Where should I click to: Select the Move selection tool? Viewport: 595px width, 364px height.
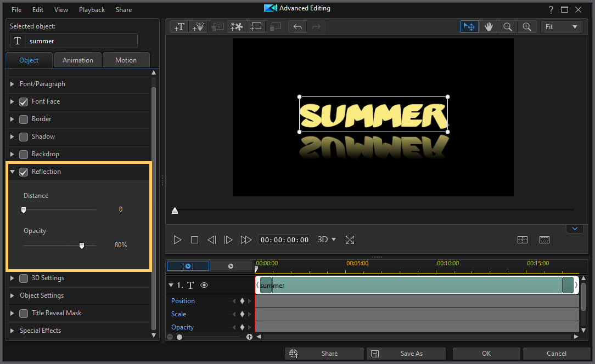(469, 26)
